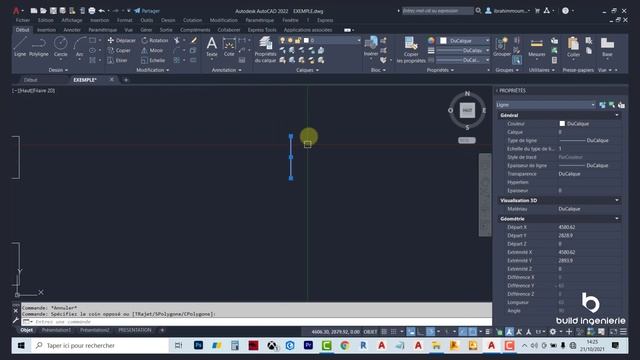Click the keyword search field in title bar
The width and height of the screenshot is (640, 360).
point(438,11)
